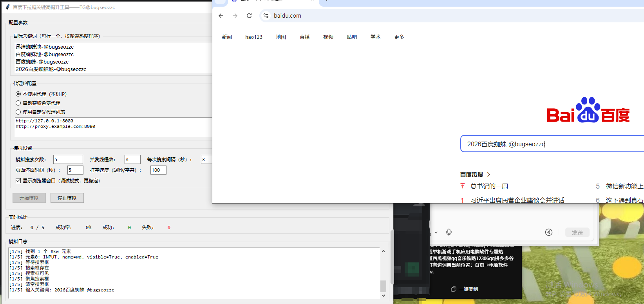Click the log scrollbar down arrow

pos(383,295)
